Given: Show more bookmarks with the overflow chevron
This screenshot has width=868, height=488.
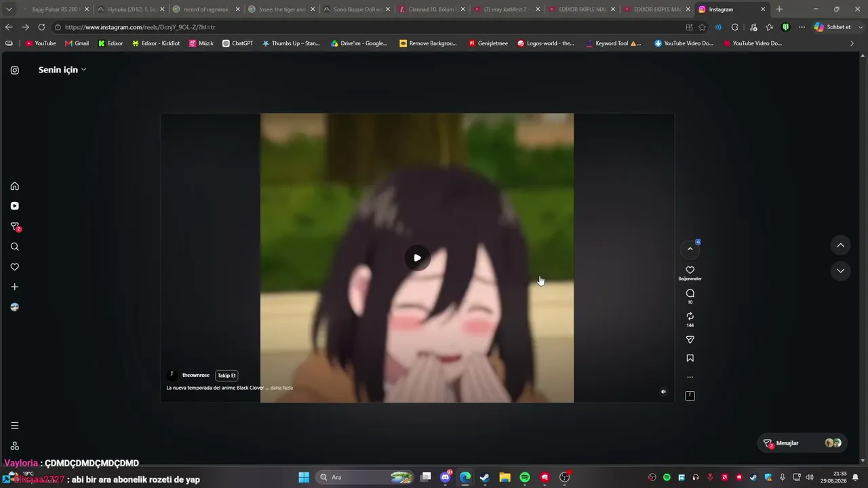Looking at the screenshot, I should click(x=852, y=43).
